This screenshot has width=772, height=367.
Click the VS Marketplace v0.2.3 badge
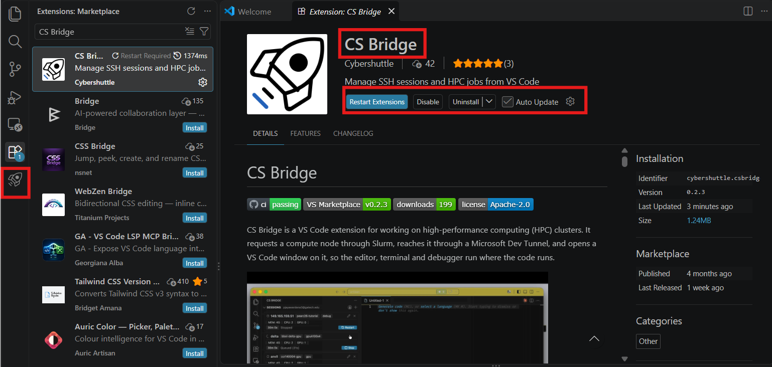coord(347,204)
